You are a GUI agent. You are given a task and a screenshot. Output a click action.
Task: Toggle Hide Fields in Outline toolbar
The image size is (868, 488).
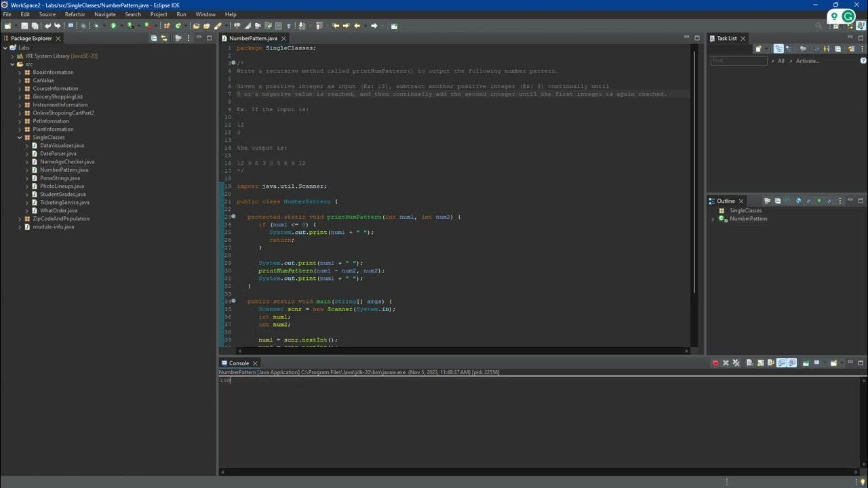tap(799, 201)
